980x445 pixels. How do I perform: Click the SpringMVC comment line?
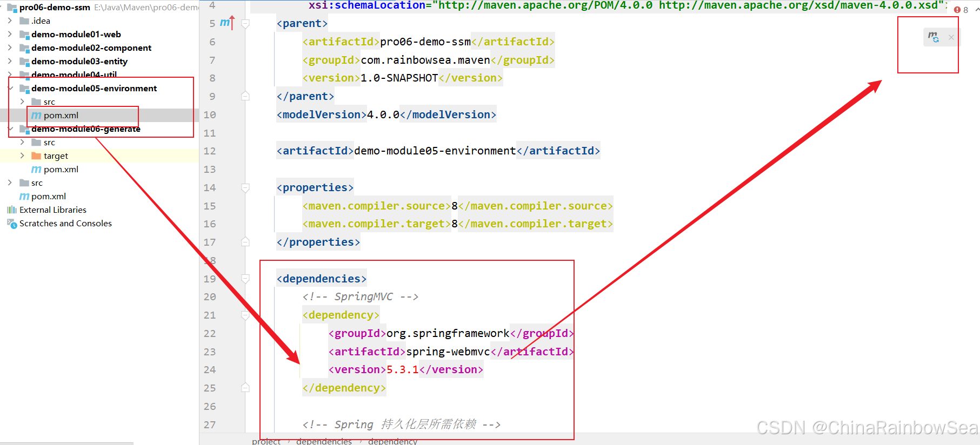point(360,296)
